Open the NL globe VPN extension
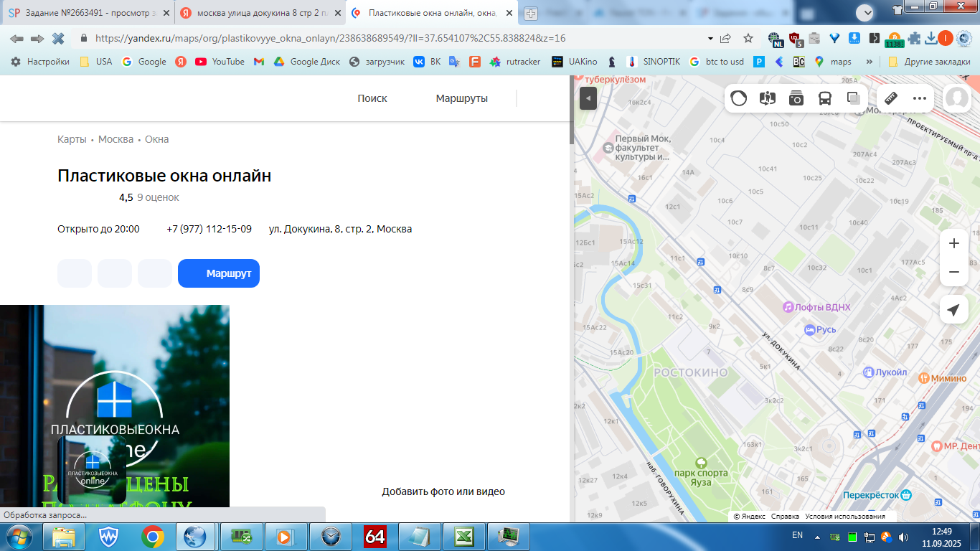The width and height of the screenshot is (980, 551). 775,39
